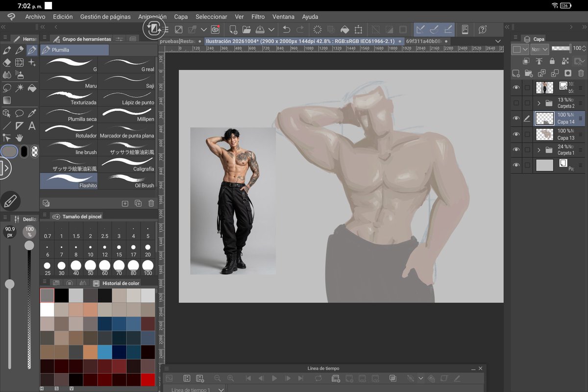The height and width of the screenshot is (392, 588).
Task: Toggle lock layer padlock icon
Action: 552,61
